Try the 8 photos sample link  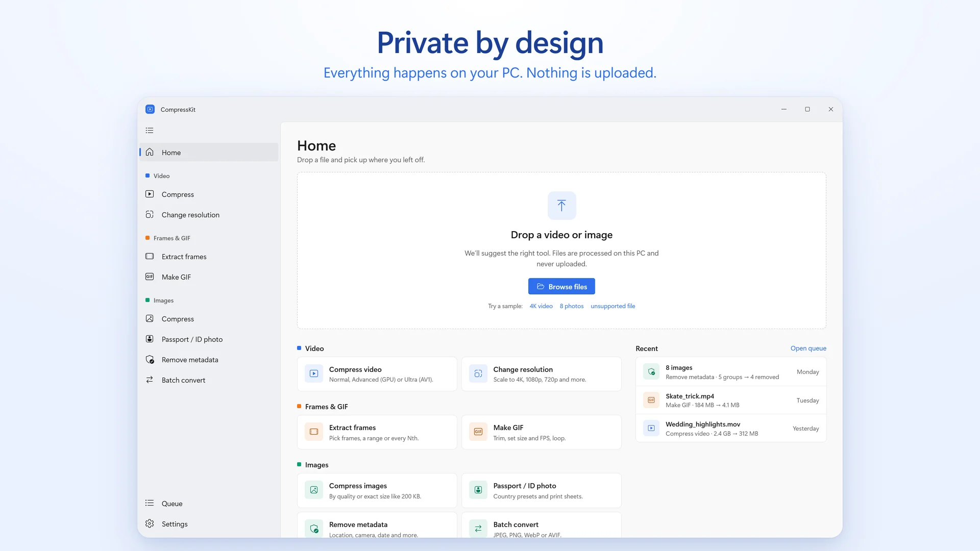(572, 306)
